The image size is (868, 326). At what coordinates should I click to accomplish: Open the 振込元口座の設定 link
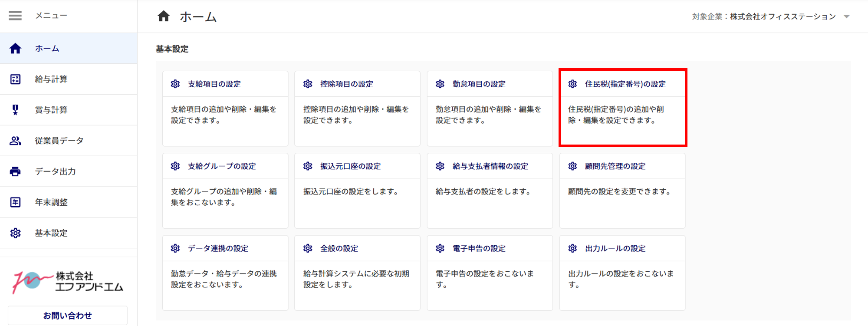tap(350, 166)
